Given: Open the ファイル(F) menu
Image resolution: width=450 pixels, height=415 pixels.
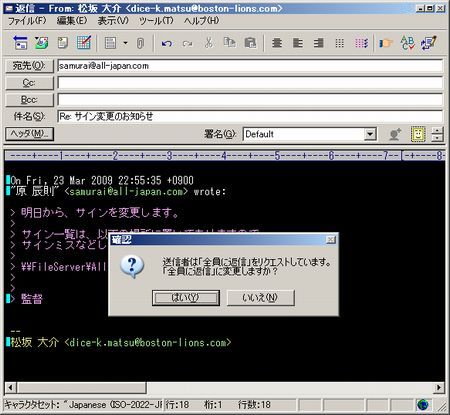Looking at the screenshot, I should [x=27, y=21].
